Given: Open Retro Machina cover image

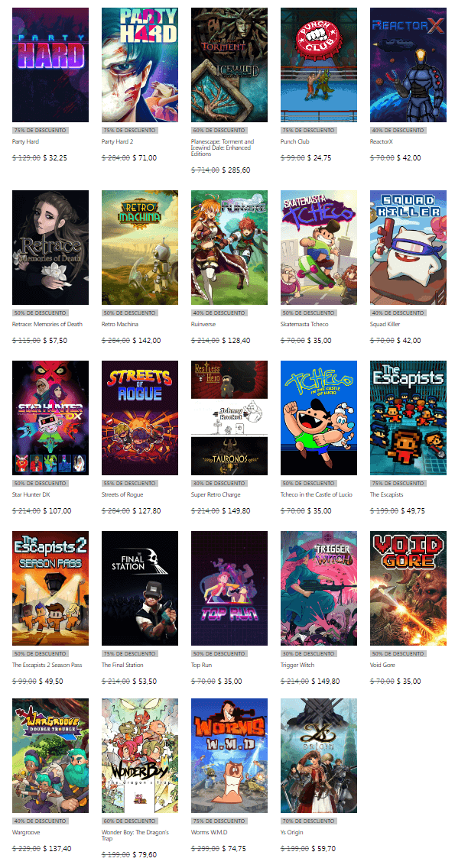Looking at the screenshot, I should [x=140, y=248].
